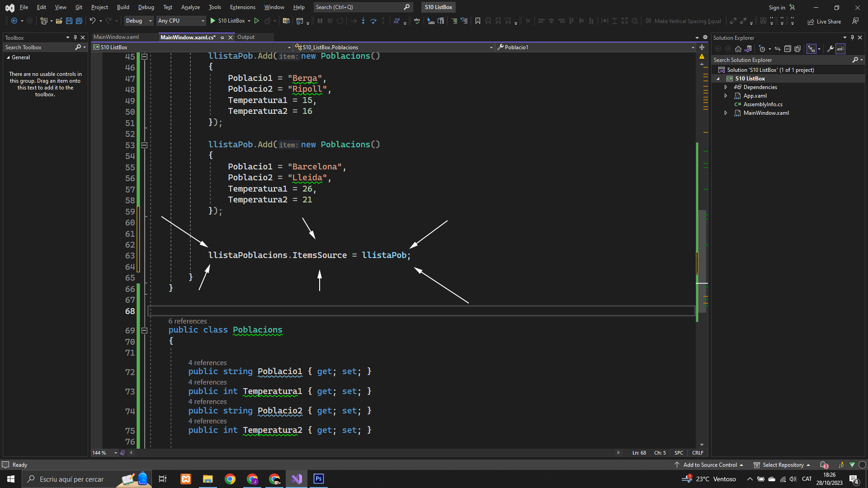
Task: Click Sync with Active Document arrows icon
Action: 777,49
